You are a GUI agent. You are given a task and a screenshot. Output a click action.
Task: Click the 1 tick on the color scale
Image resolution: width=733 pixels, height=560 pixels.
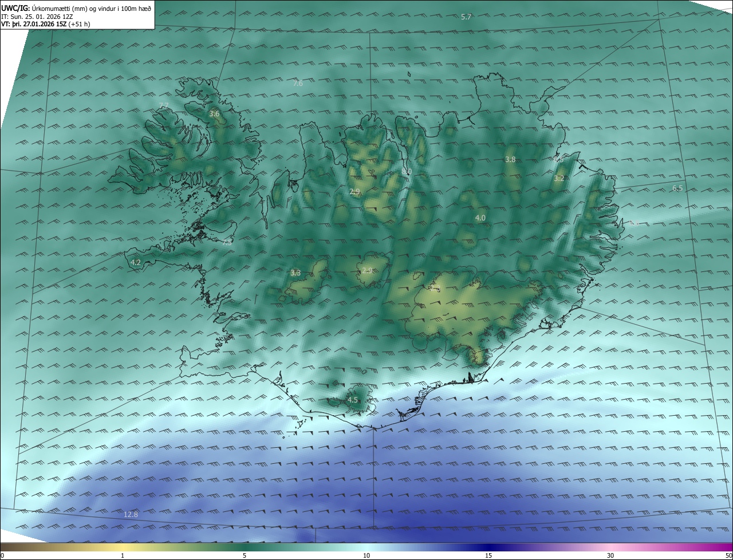tap(123, 555)
